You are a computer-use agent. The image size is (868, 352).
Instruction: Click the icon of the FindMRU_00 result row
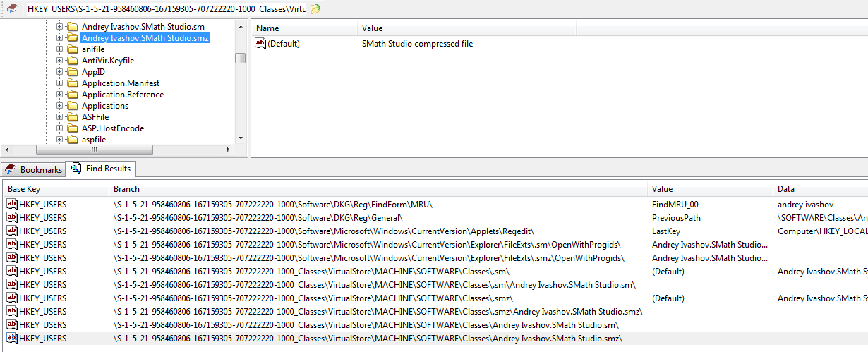click(x=12, y=204)
